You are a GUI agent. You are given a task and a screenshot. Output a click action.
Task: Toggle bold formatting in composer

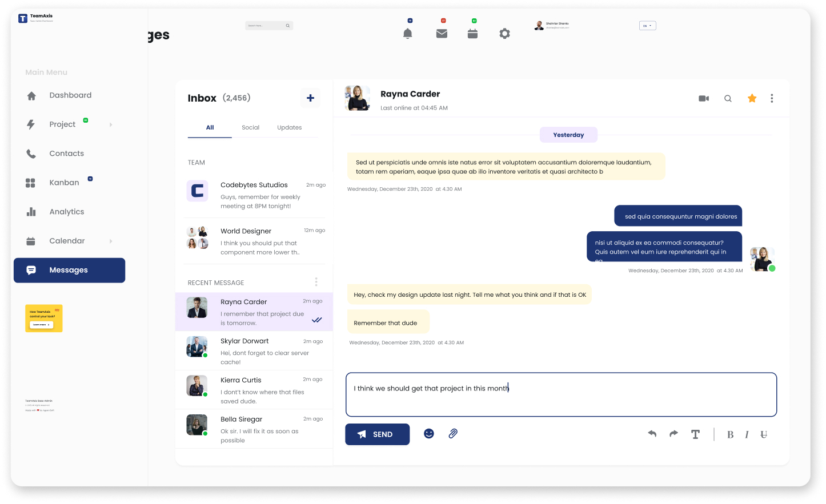click(x=730, y=435)
